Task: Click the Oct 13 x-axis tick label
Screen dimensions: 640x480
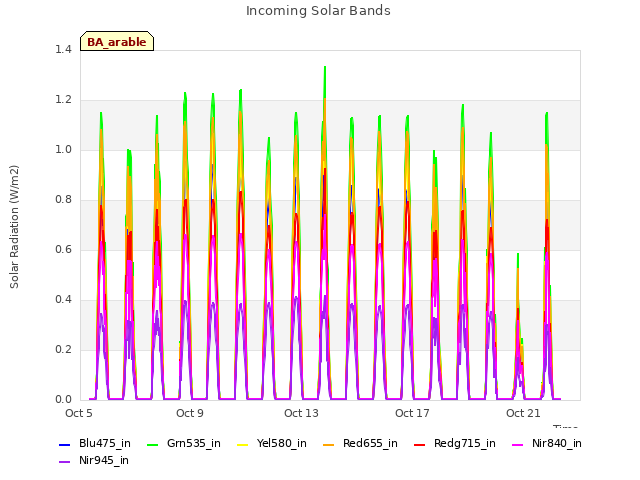Action: coord(301,413)
